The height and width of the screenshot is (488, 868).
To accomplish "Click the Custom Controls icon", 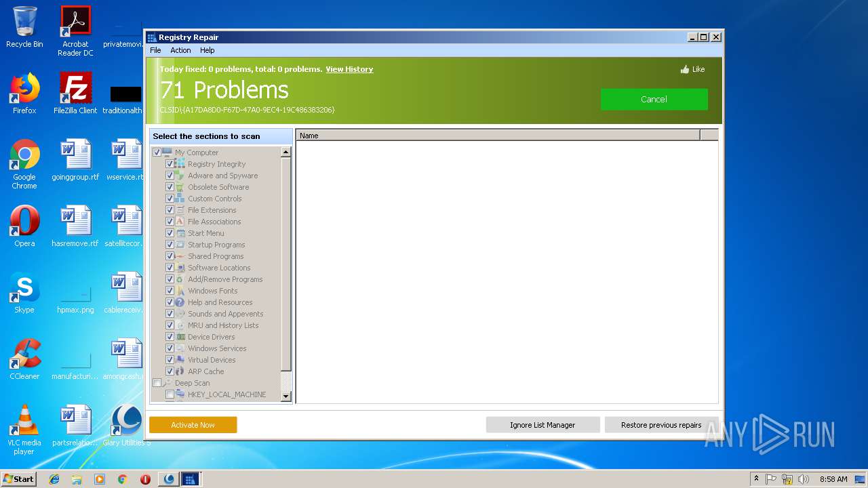I will (x=180, y=199).
